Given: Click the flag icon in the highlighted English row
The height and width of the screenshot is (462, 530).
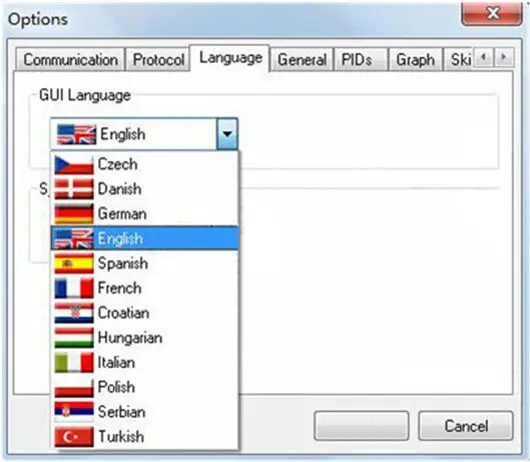Looking at the screenshot, I should click(74, 239).
